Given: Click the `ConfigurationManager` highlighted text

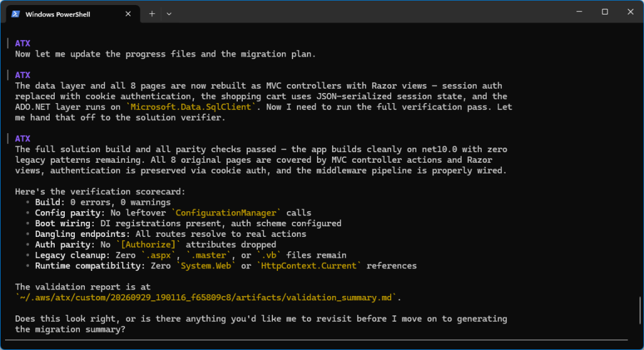Looking at the screenshot, I should (226, 213).
